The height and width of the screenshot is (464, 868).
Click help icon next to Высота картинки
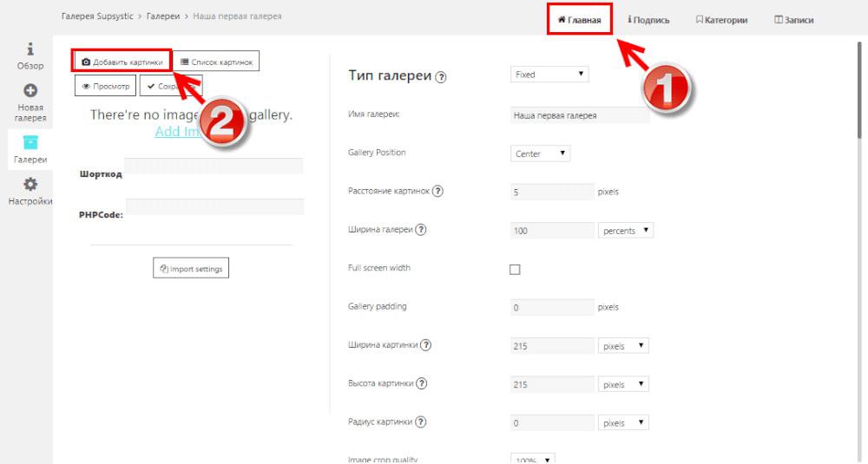point(421,383)
